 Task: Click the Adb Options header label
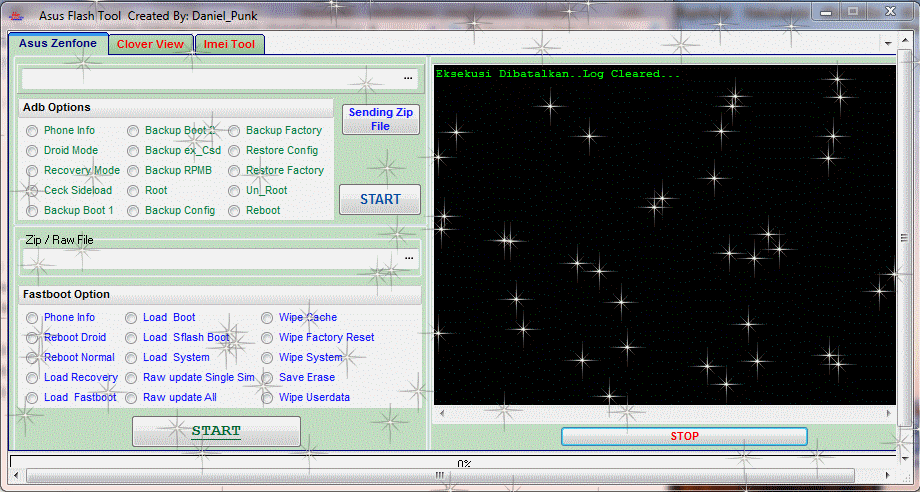click(x=57, y=107)
